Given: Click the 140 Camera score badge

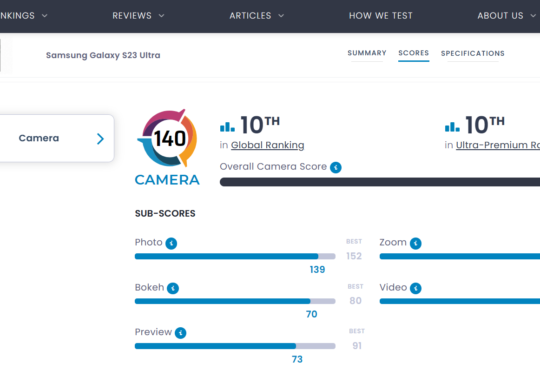Looking at the screenshot, I should pyautogui.click(x=167, y=138).
